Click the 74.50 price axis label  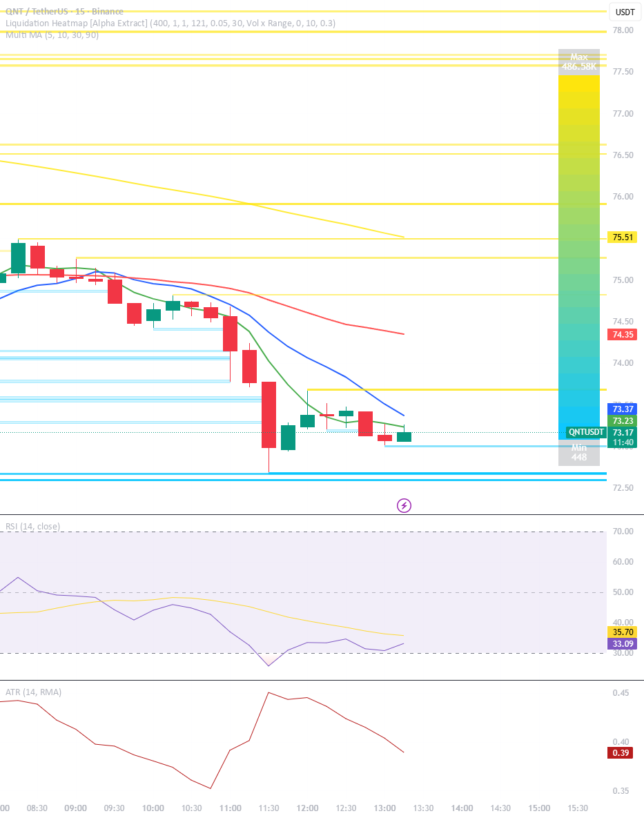(623, 322)
